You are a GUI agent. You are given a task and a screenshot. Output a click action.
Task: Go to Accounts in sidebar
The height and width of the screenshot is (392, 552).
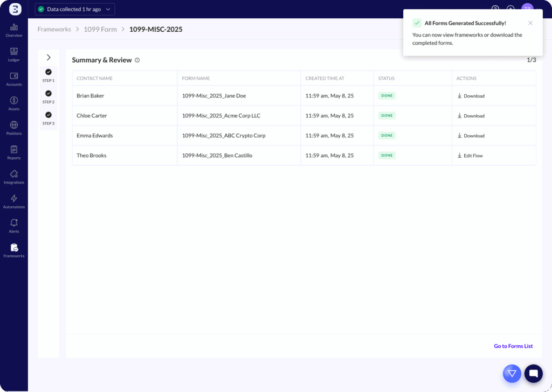14,76
